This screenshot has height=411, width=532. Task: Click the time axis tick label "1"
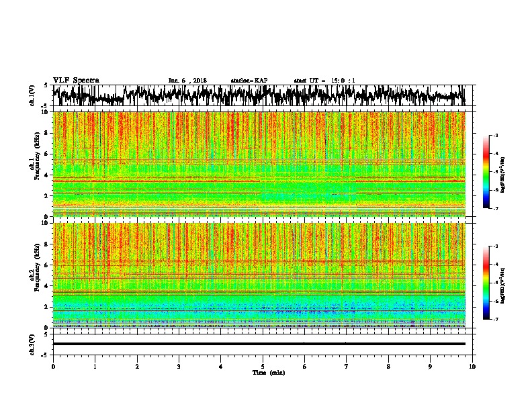pos(95,367)
